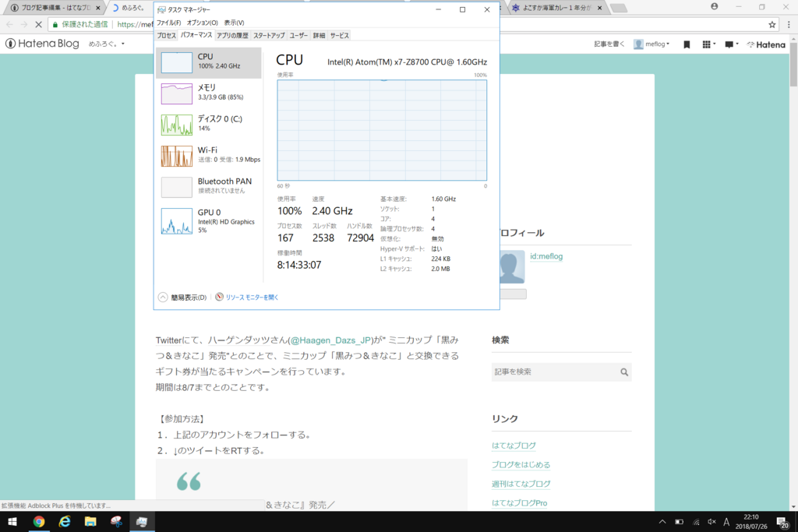Collapse to 簡易表示 view
Image resolution: width=798 pixels, height=532 pixels.
[x=182, y=298]
